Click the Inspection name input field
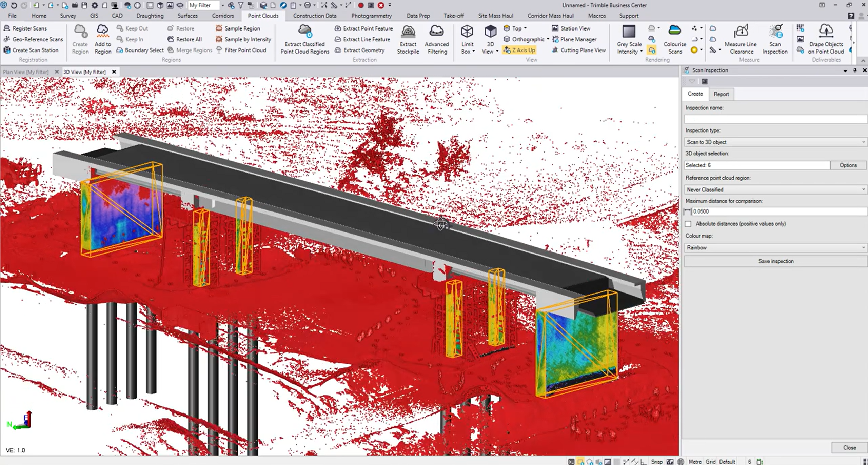Viewport: 868px width, 465px height. click(775, 119)
